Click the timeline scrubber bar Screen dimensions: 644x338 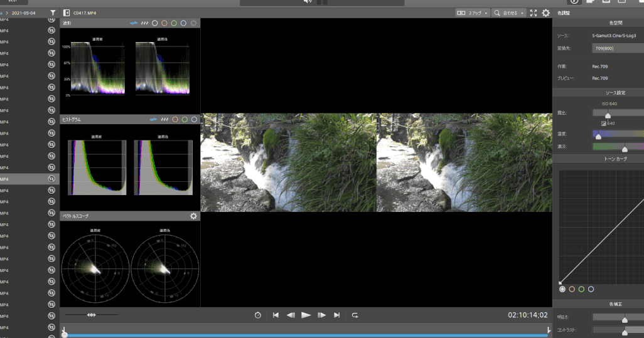click(306, 335)
